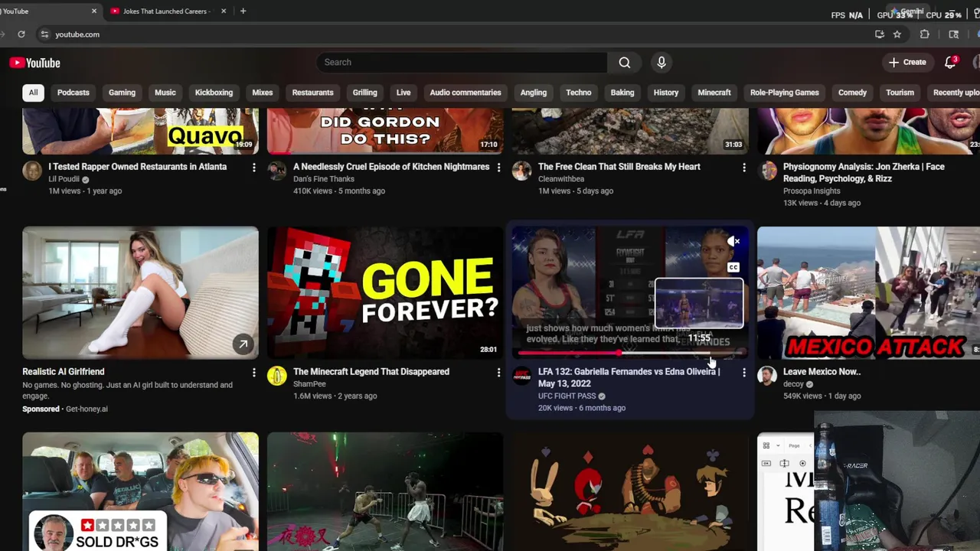
Task: Open UFC FIGHT PASS channel name link
Action: 567,396
